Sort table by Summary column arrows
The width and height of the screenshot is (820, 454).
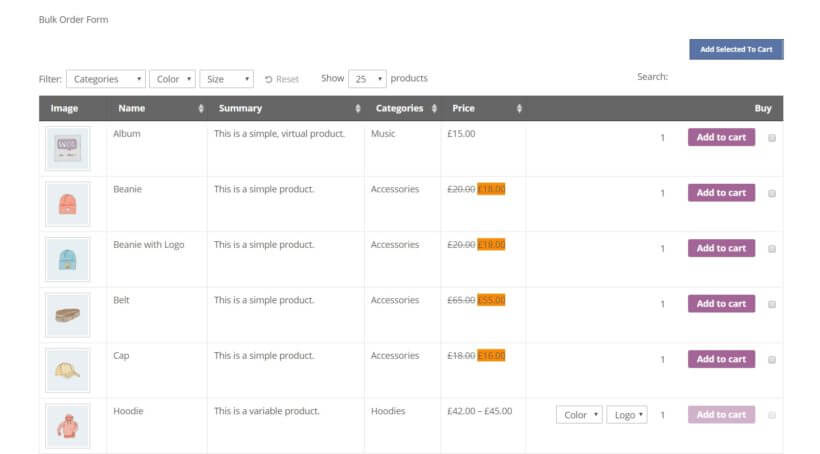(358, 108)
